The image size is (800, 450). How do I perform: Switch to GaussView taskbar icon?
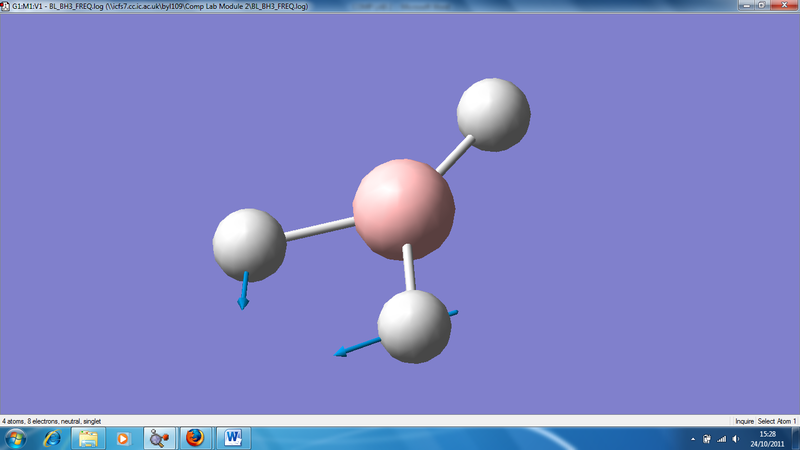point(159,438)
